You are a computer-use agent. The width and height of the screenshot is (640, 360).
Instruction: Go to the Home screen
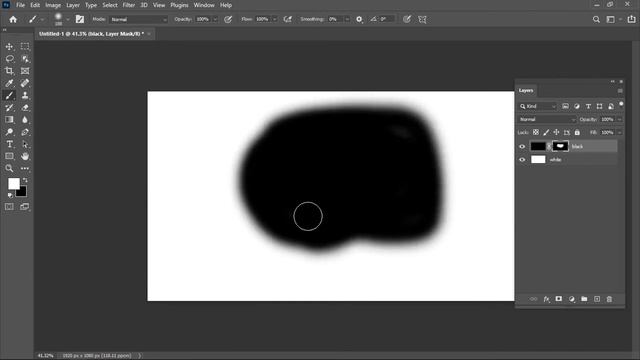(x=13, y=19)
